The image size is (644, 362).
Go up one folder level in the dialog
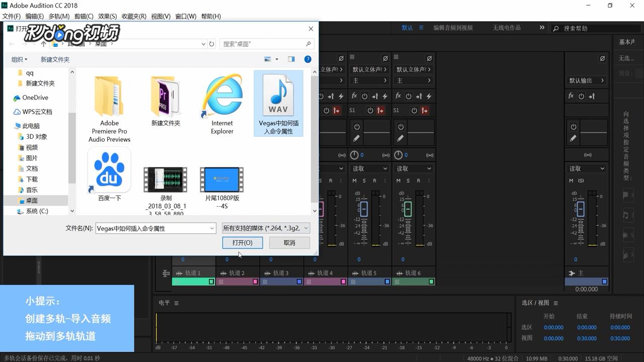pyautogui.click(x=43, y=44)
